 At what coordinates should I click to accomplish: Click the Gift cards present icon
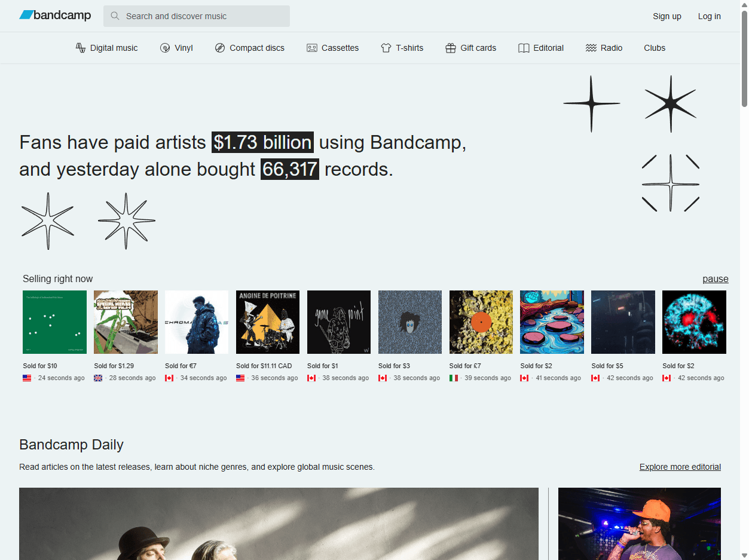point(451,48)
